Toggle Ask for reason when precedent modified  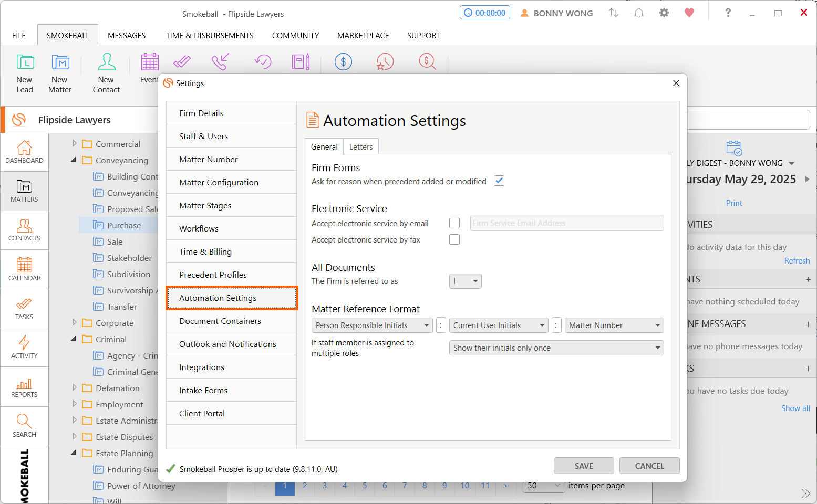tap(499, 181)
